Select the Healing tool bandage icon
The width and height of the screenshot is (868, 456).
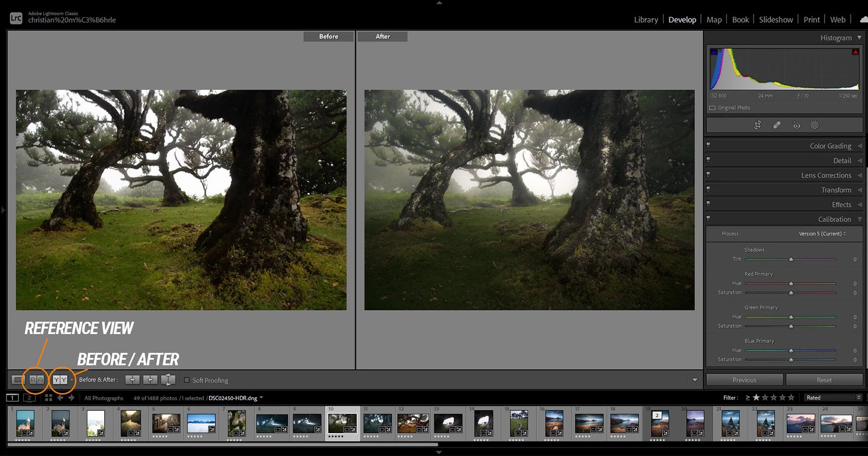click(777, 125)
